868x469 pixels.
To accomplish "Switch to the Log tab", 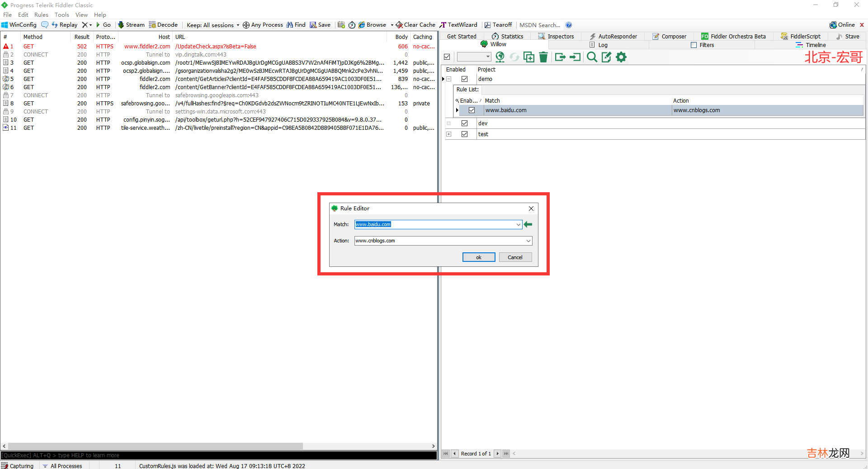I will 599,45.
